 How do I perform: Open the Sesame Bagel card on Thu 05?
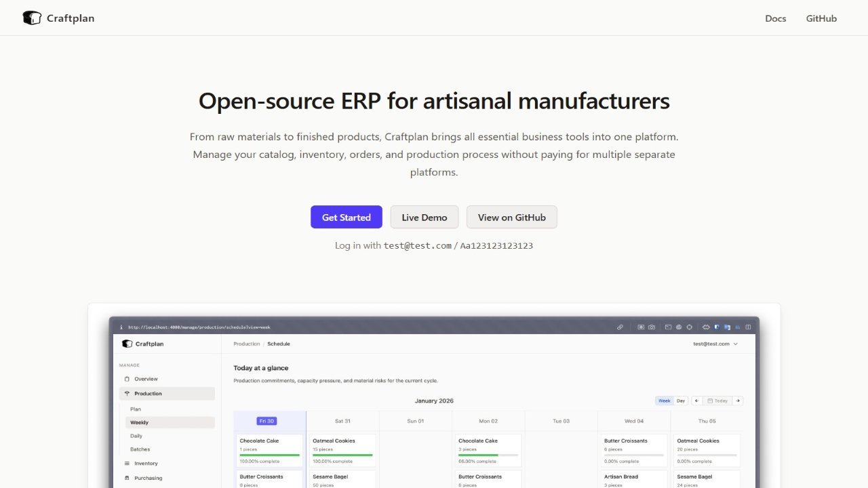point(707,479)
